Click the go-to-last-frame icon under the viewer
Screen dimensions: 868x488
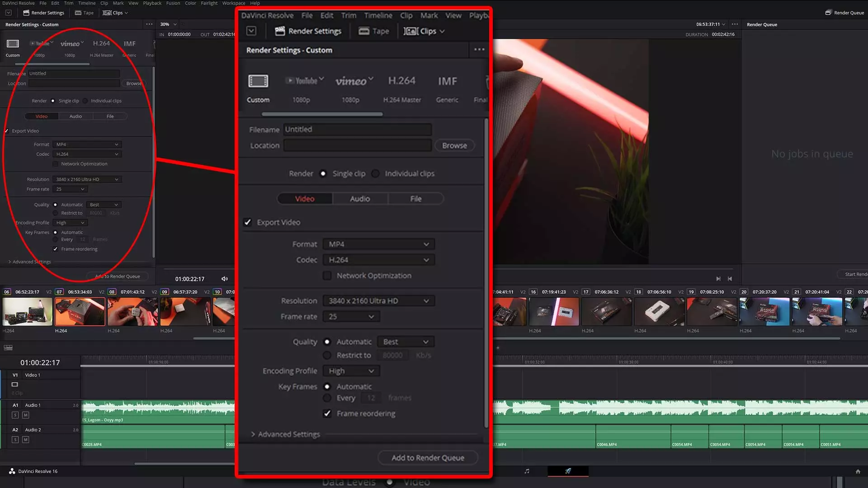tap(718, 279)
